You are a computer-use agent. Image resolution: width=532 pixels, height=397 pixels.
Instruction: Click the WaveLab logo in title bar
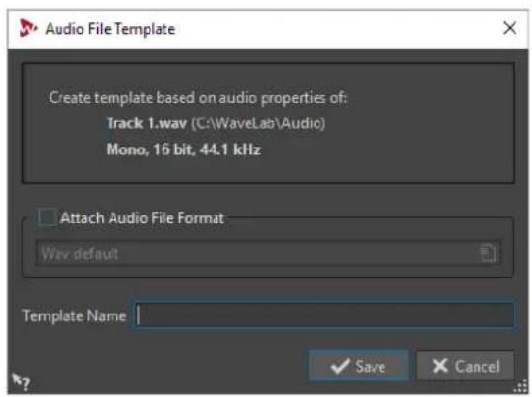[x=28, y=28]
